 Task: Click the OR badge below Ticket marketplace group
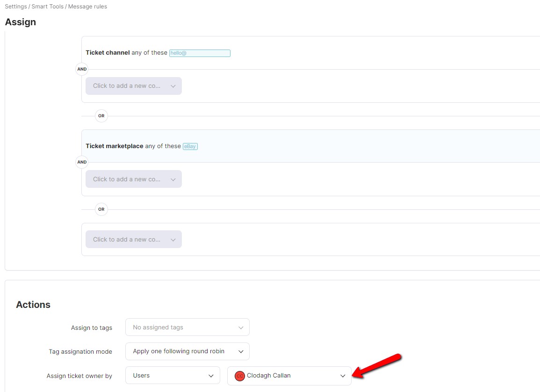101,209
